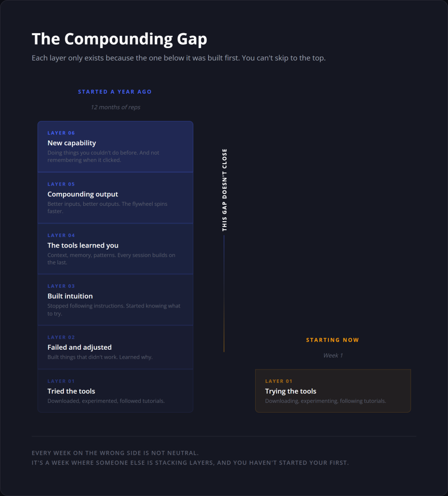
Task: Select the subtitle about skipping to the top
Action: tap(178, 58)
